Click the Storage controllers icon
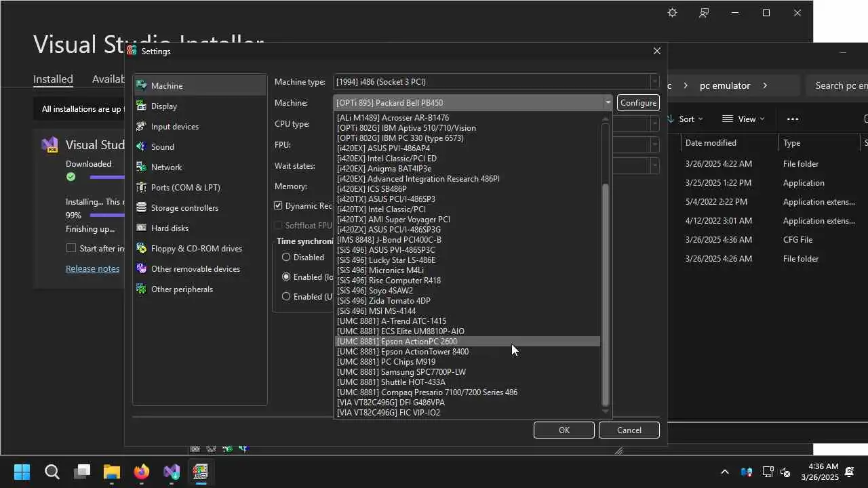 point(141,207)
